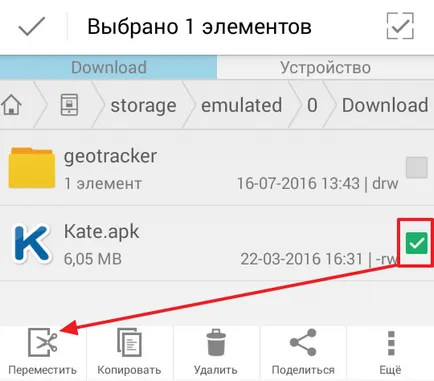Switch to the Download tab

[x=108, y=67]
